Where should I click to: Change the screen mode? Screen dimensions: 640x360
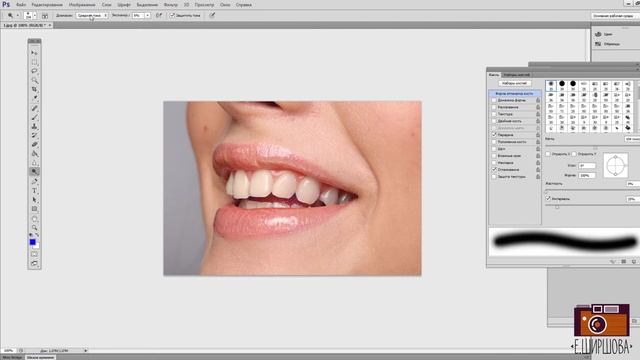point(34,264)
